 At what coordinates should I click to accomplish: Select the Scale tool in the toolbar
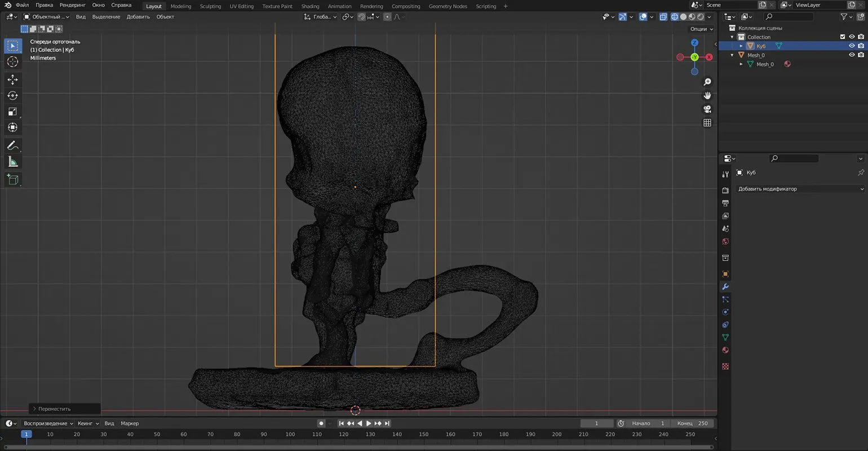[x=12, y=112]
